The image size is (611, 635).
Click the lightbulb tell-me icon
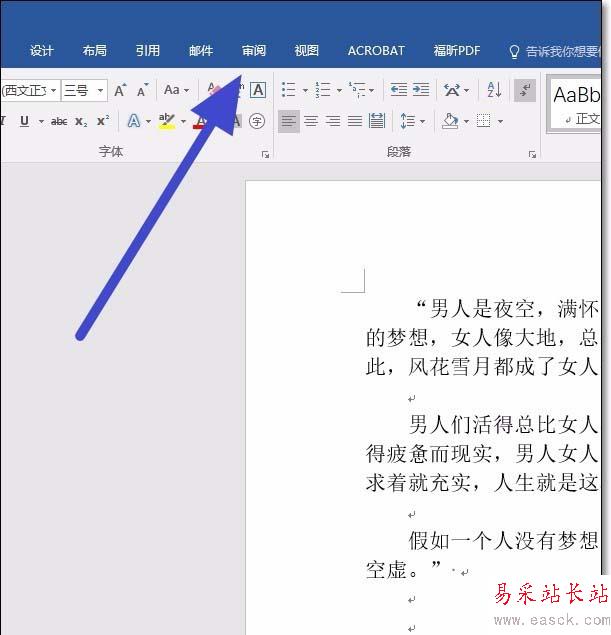tap(514, 52)
